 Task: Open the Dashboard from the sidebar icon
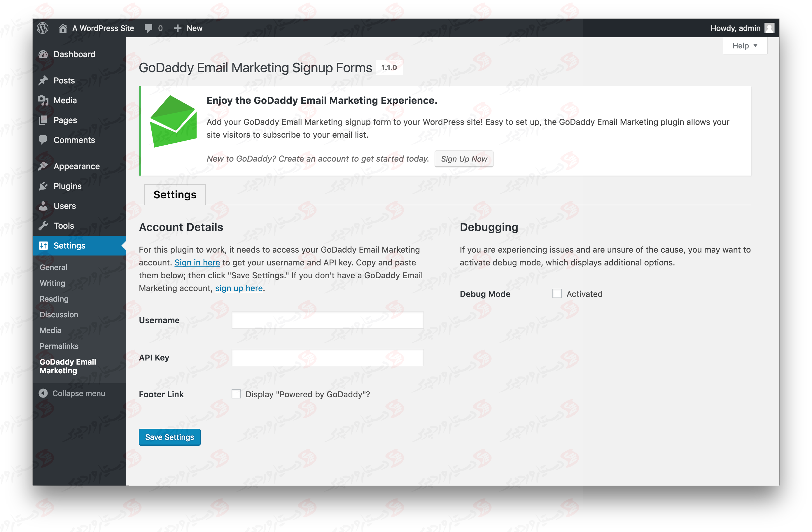click(x=43, y=54)
